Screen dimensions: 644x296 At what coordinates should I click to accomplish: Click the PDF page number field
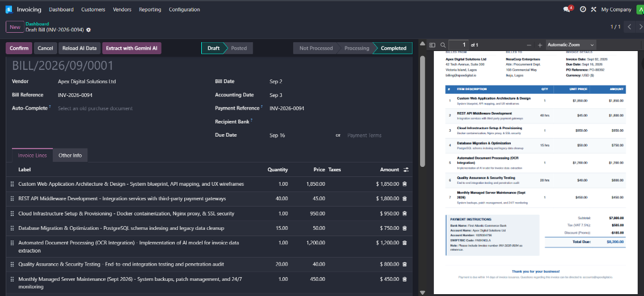(458, 45)
